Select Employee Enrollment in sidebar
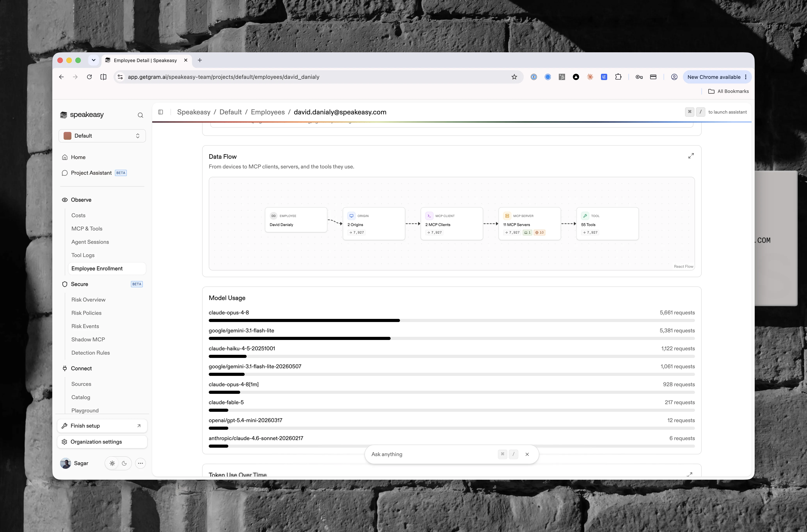Image resolution: width=807 pixels, height=532 pixels. pyautogui.click(x=107, y=268)
